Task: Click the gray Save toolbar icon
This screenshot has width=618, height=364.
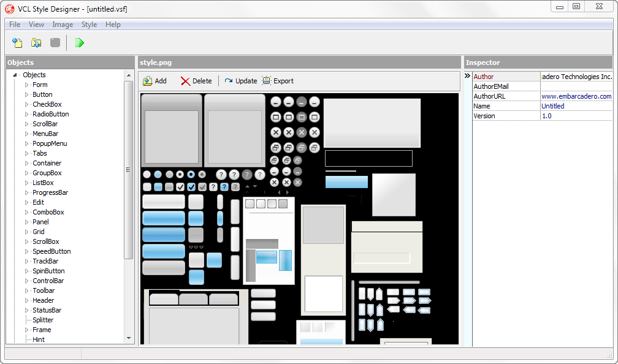Action: (x=55, y=43)
